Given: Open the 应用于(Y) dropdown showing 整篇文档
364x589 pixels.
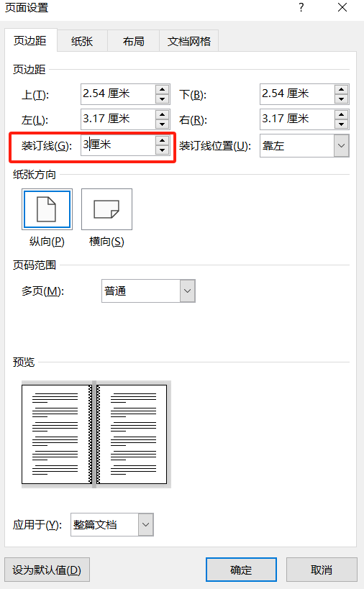Looking at the screenshot, I should coord(112,524).
